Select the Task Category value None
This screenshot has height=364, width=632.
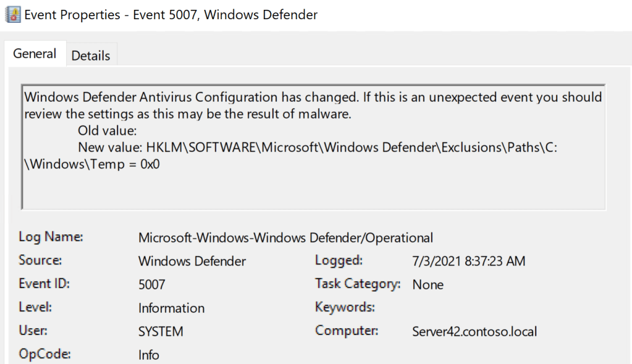coord(428,285)
